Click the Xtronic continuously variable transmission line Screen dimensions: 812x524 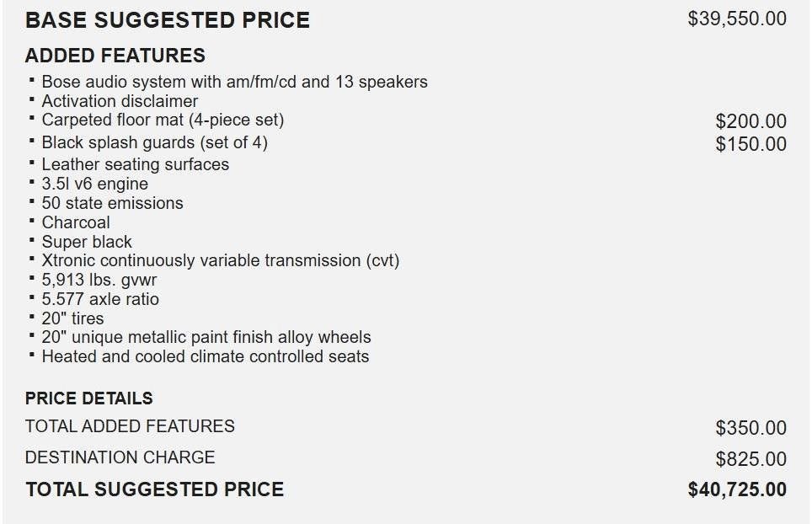220,260
